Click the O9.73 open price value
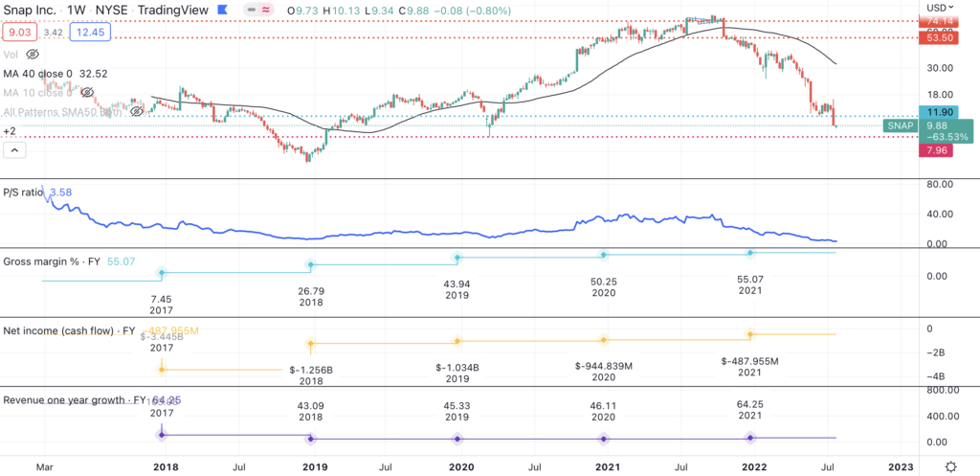Image resolution: width=980 pixels, height=476 pixels. [301, 11]
